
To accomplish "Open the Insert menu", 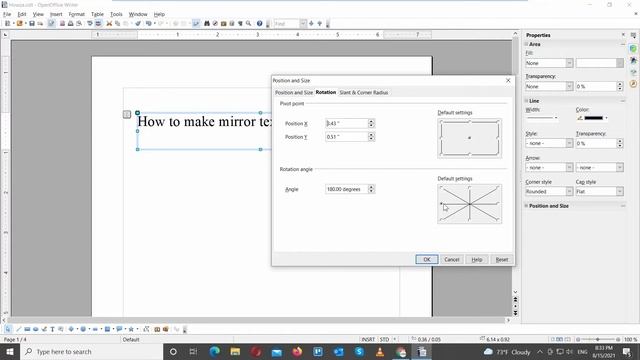I will (x=56, y=14).
